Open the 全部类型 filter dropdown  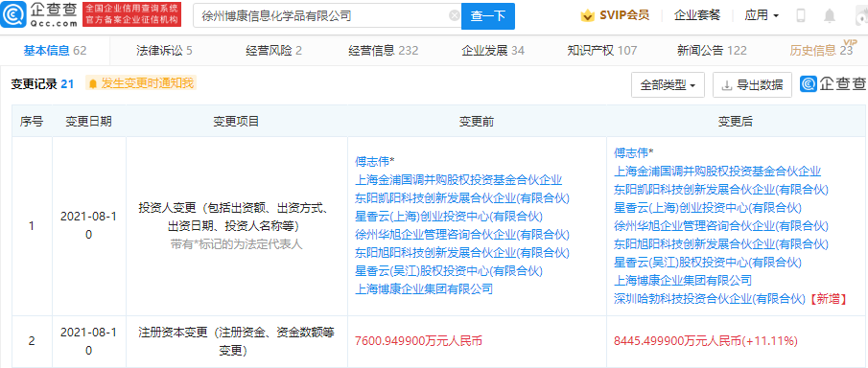pos(669,85)
